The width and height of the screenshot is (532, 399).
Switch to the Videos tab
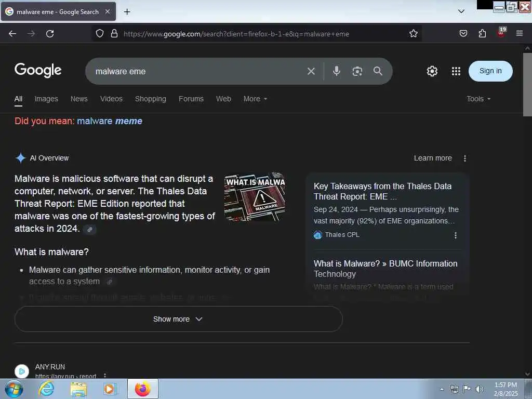pyautogui.click(x=111, y=99)
